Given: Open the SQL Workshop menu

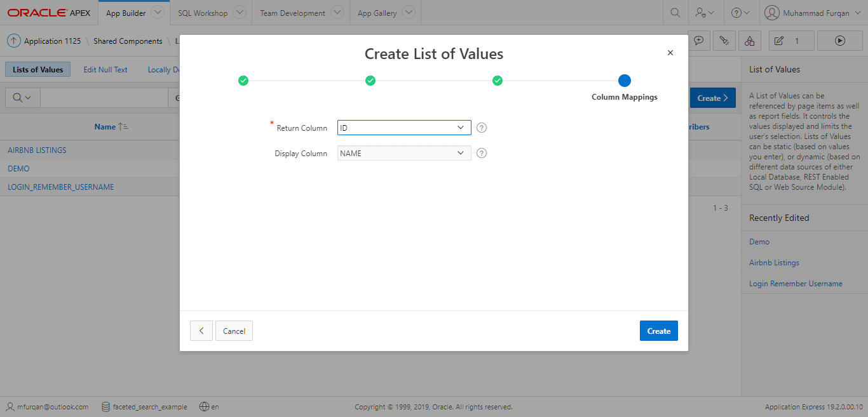Looking at the screenshot, I should click(204, 13).
